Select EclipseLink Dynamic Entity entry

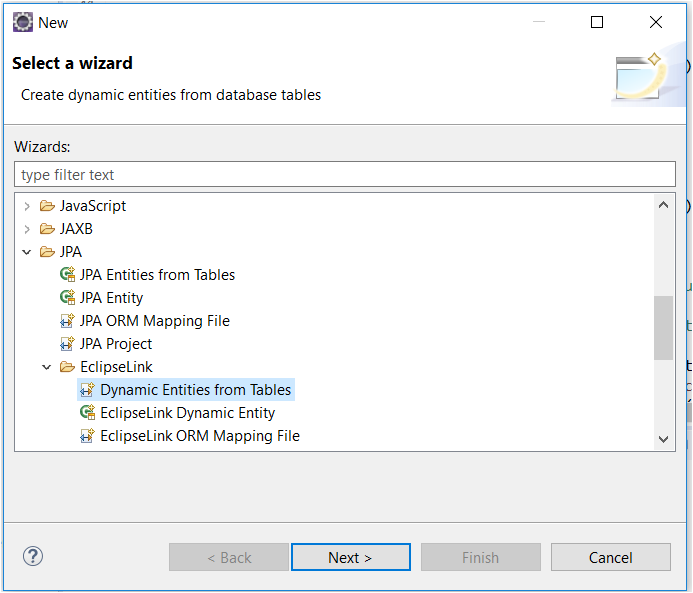pyautogui.click(x=187, y=413)
